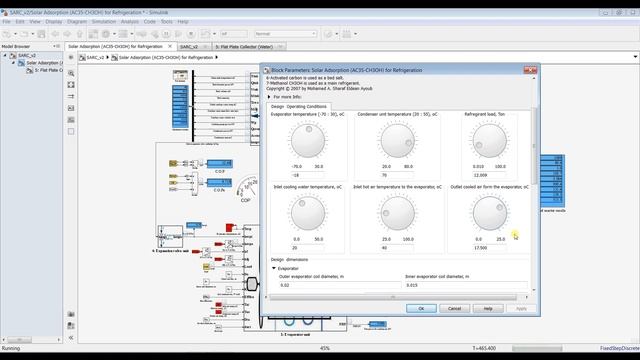
Task: Click Help in Block Parameters dialog
Action: click(x=488, y=309)
